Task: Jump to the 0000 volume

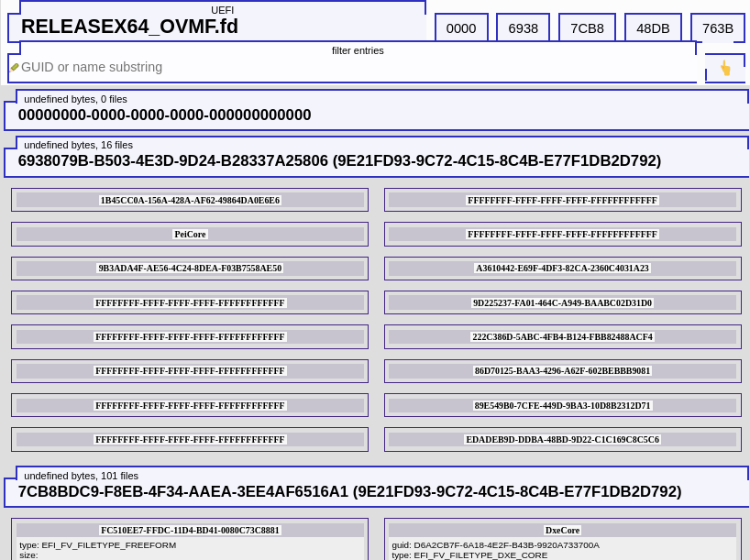Action: coord(461,28)
